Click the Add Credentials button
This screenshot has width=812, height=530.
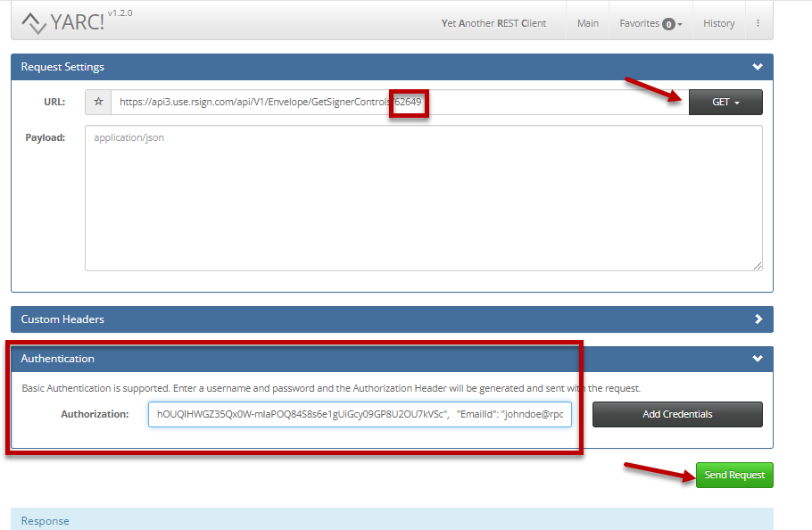pyautogui.click(x=677, y=414)
